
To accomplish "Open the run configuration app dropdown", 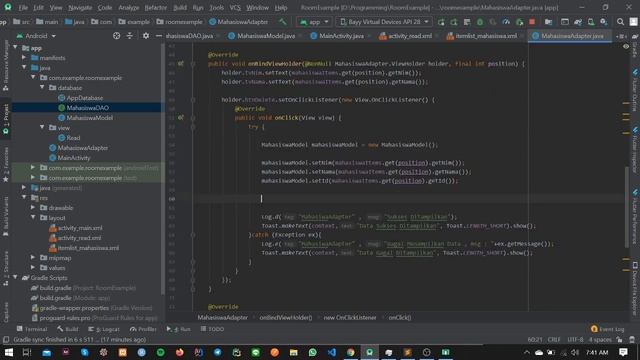I will [314, 22].
